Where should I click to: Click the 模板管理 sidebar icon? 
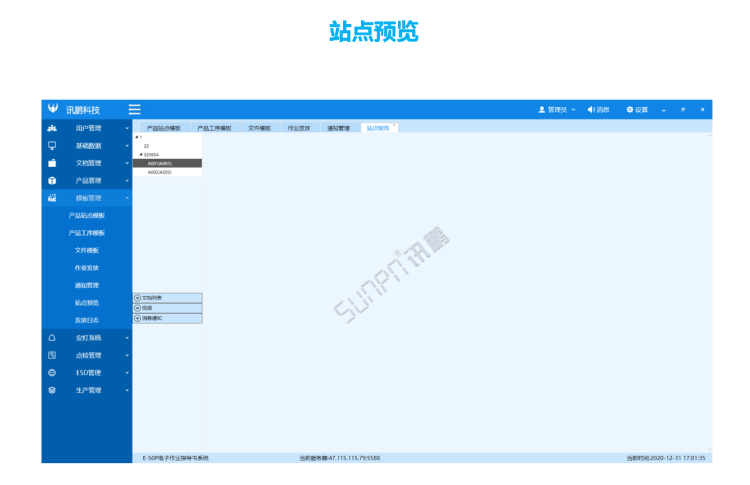52,198
